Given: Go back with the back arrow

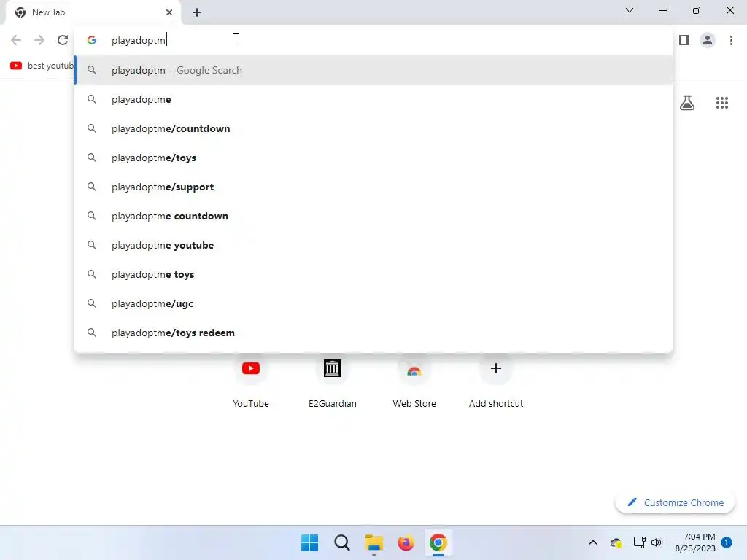Looking at the screenshot, I should (x=16, y=40).
